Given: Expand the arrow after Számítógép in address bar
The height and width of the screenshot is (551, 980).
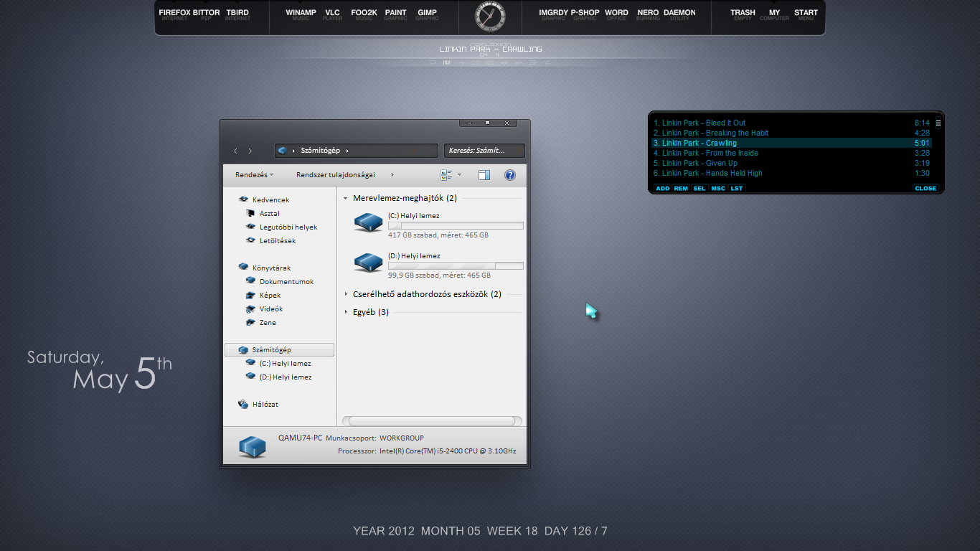Looking at the screenshot, I should [x=347, y=151].
